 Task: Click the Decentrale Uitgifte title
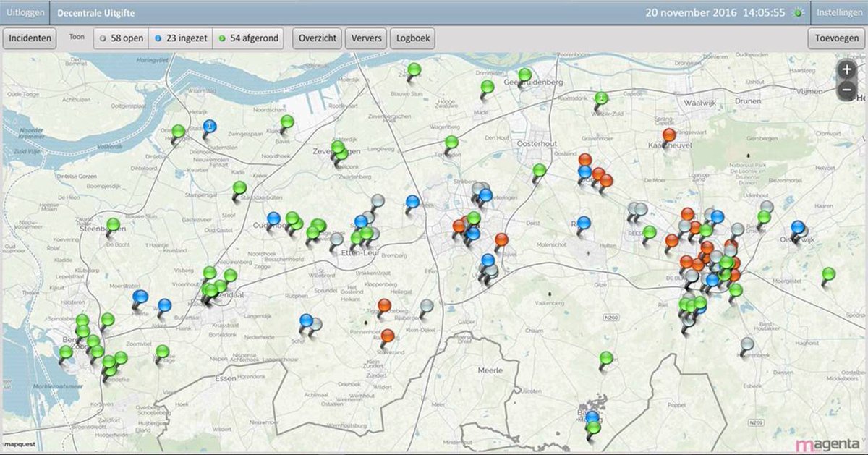(95, 13)
